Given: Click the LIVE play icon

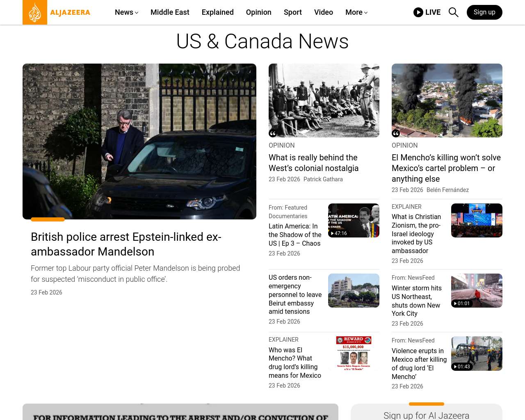Looking at the screenshot, I should (418, 12).
